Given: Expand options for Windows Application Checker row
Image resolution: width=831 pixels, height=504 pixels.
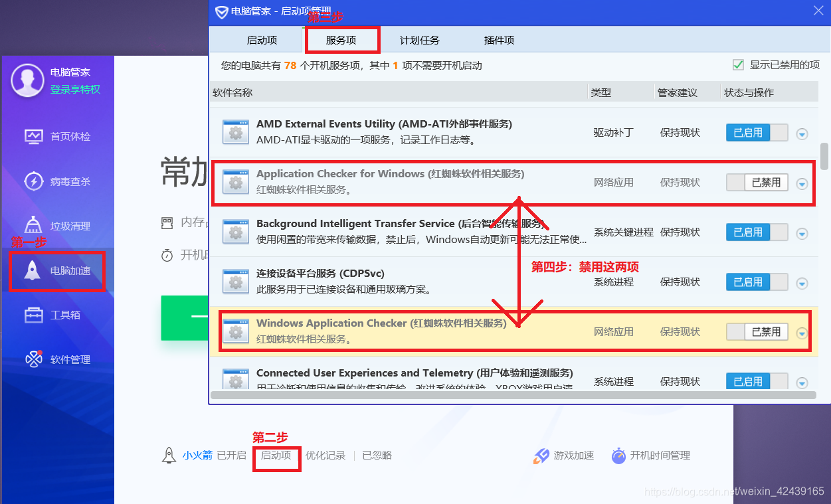Looking at the screenshot, I should 802,333.
